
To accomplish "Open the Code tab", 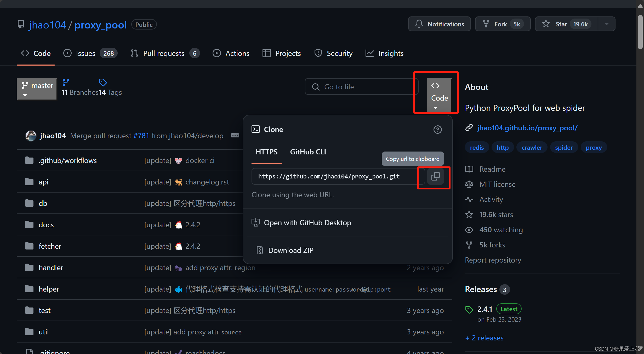I will (x=36, y=53).
